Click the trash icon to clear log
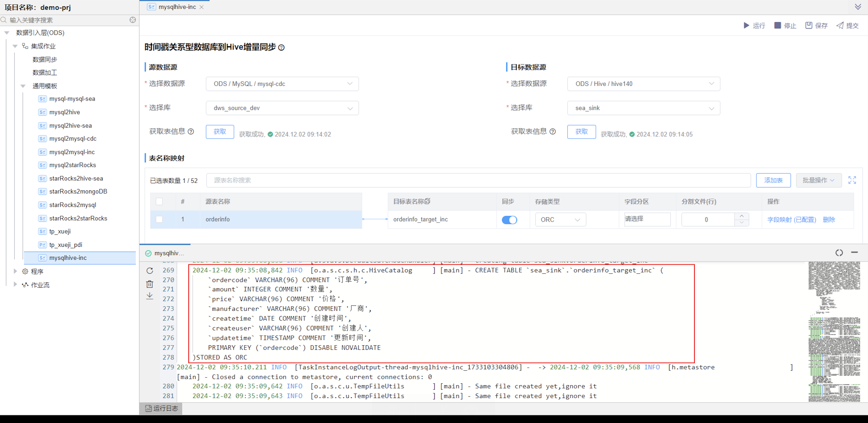868x423 pixels. [x=150, y=284]
